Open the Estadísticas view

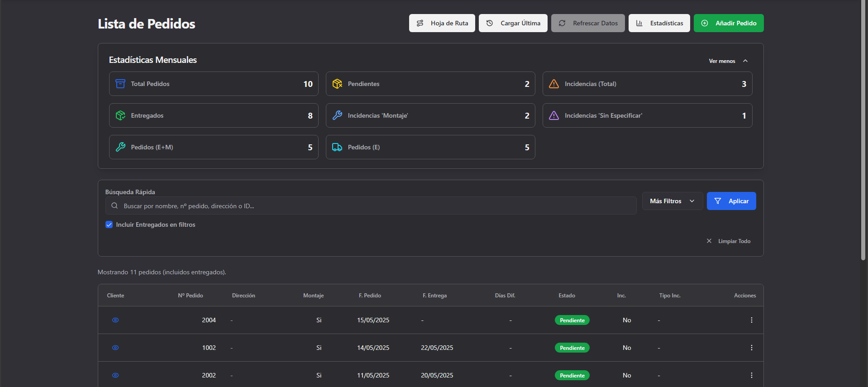[x=659, y=23]
